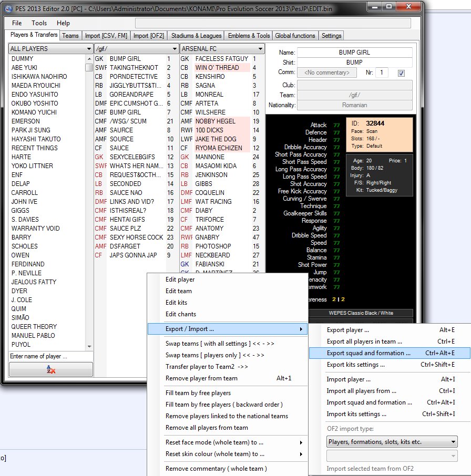This screenshot has height=476, width=471.
Task: Click the Shirt name field BUMP
Action: pos(354,62)
